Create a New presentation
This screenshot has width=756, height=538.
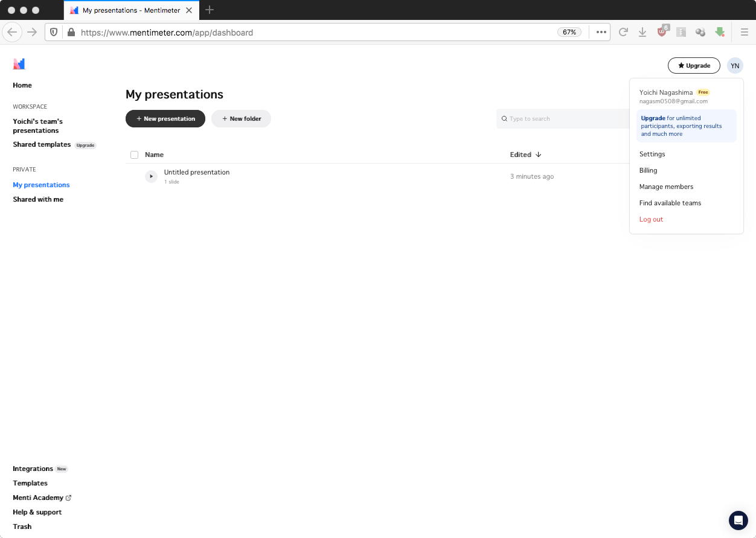tap(165, 119)
